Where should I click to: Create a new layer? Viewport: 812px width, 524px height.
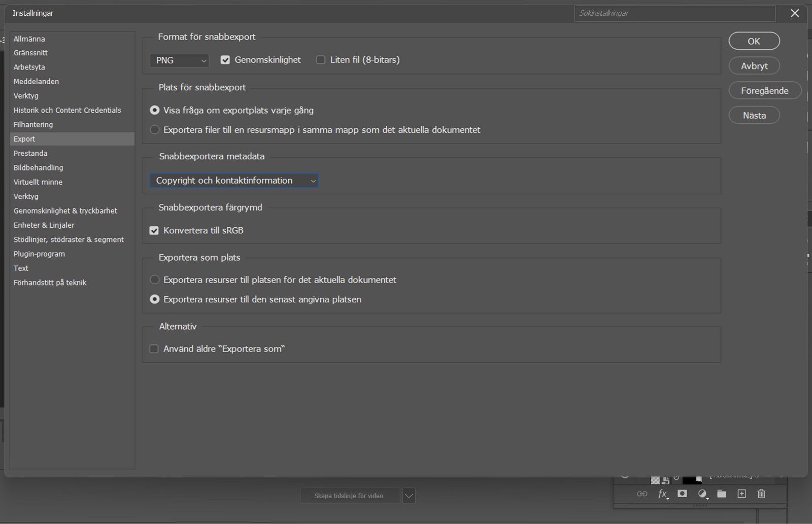click(741, 494)
